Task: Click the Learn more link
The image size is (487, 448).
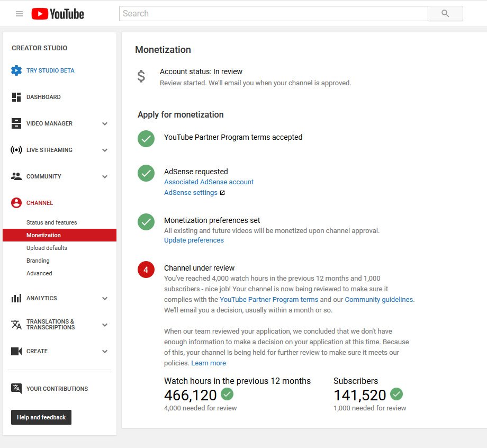Action: (x=209, y=363)
